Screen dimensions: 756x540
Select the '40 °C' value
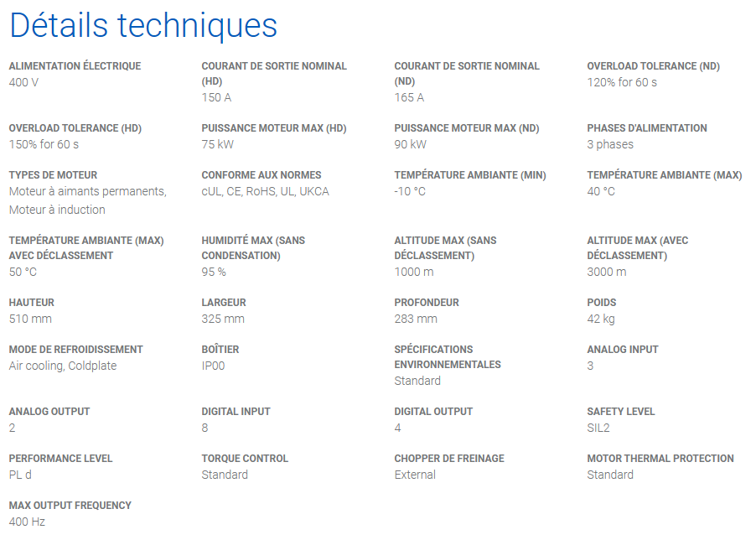(601, 192)
